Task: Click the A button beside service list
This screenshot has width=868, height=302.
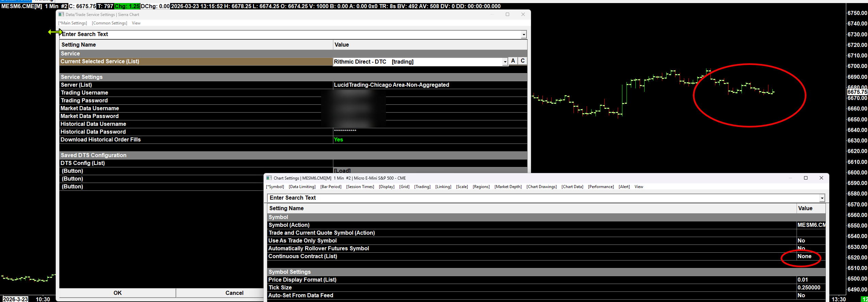Action: 513,61
